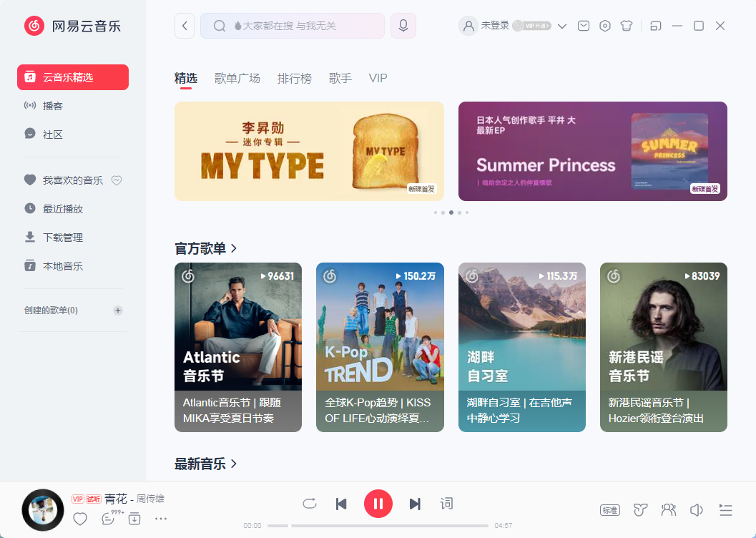
Task: Open the Atlantic音乐节 playlist cover
Action: click(x=238, y=326)
